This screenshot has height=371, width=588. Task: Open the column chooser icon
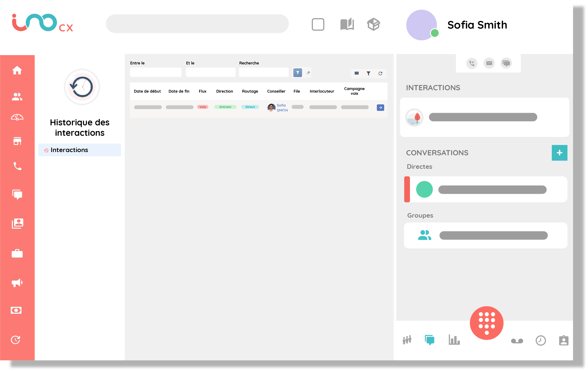(356, 73)
